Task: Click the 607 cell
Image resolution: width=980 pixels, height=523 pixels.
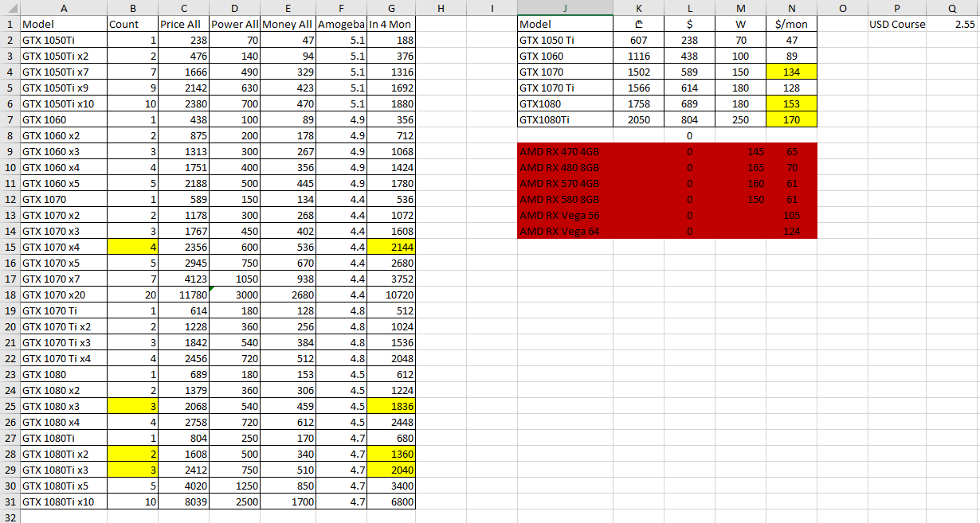Action: point(638,40)
